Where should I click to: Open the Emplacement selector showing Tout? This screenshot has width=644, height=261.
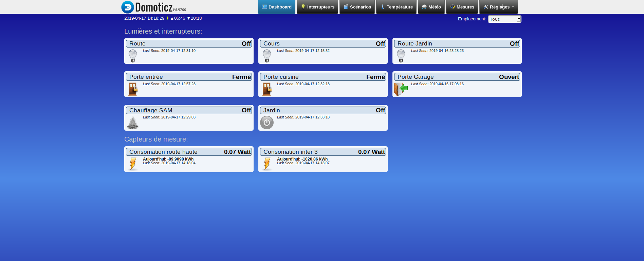point(504,19)
